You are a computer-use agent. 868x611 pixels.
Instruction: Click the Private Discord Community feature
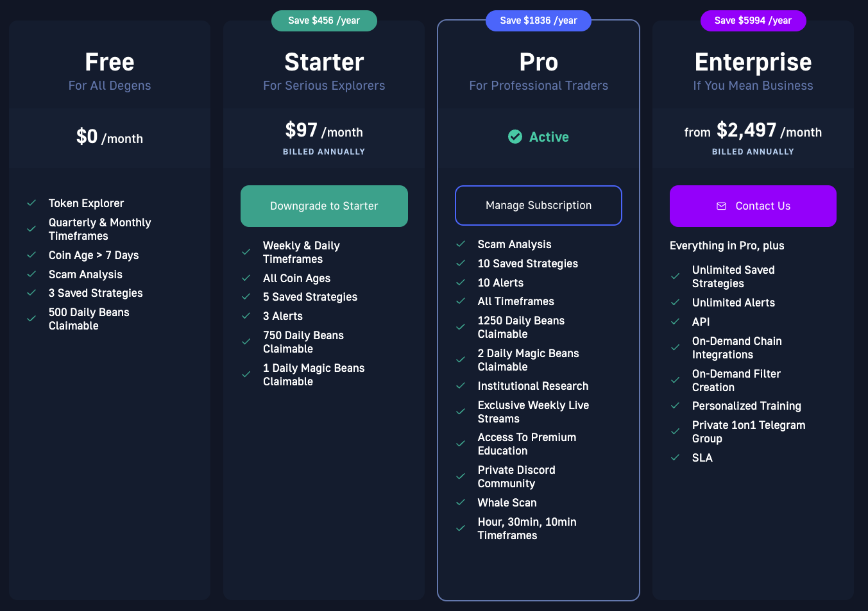click(x=516, y=477)
